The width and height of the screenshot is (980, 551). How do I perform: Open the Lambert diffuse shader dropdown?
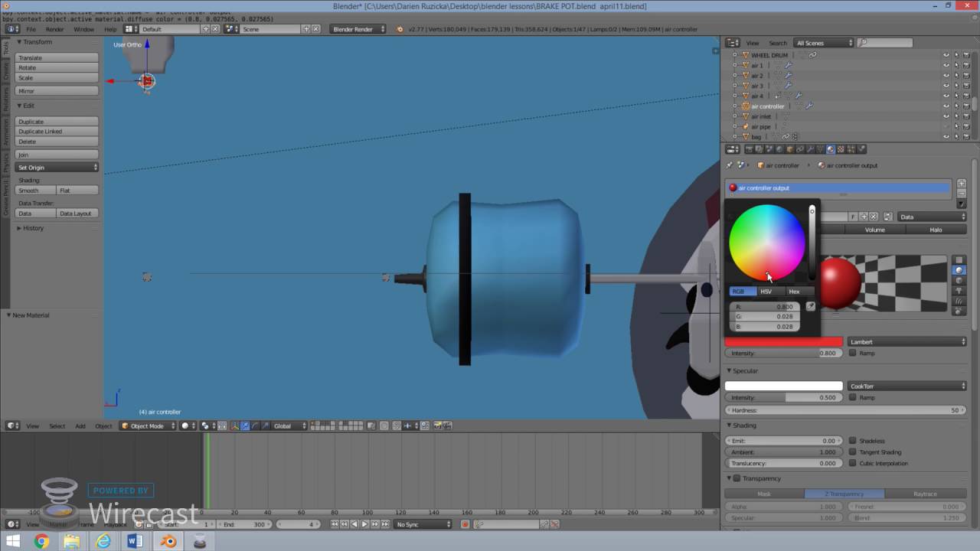[907, 342]
